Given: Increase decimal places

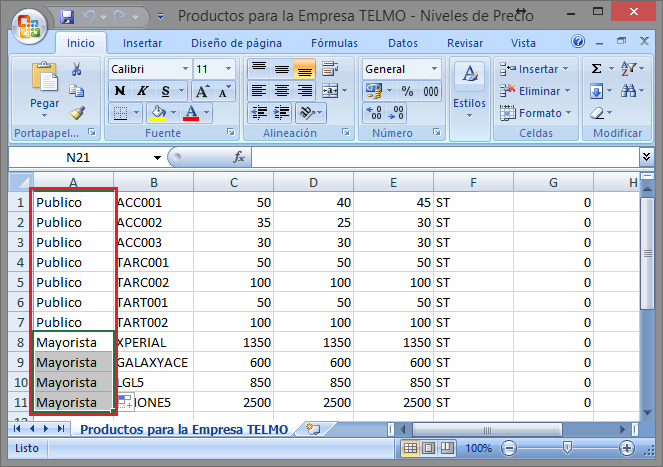Looking at the screenshot, I should tap(374, 113).
